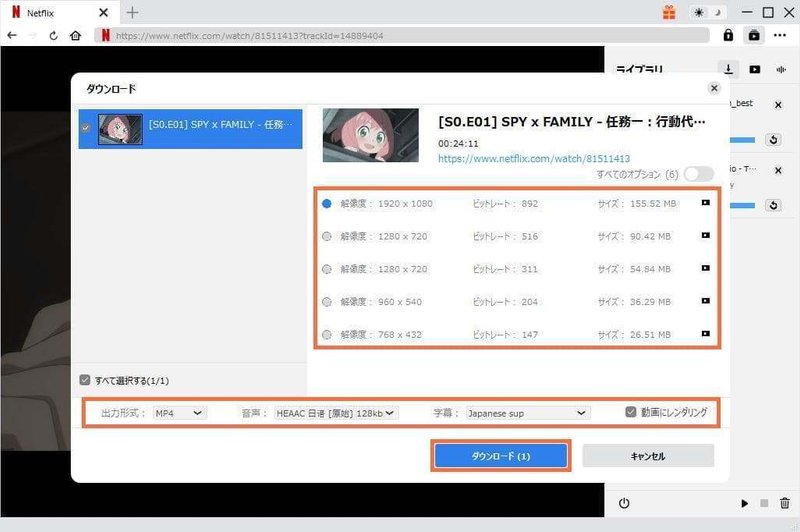Remove the second library item with X

[x=778, y=170]
